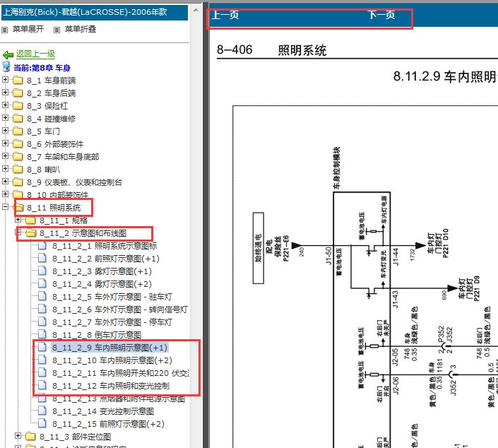This screenshot has height=448, width=498.
Task: Open 8_11_2_14 变光控制示意图 document
Action: 103,411
